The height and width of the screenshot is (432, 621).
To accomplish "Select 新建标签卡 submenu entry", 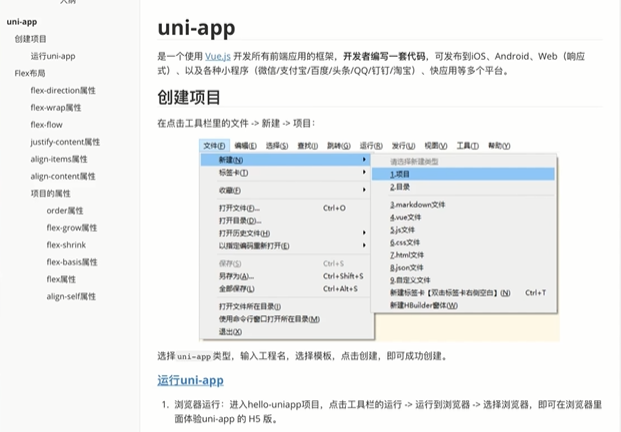I will [x=463, y=293].
